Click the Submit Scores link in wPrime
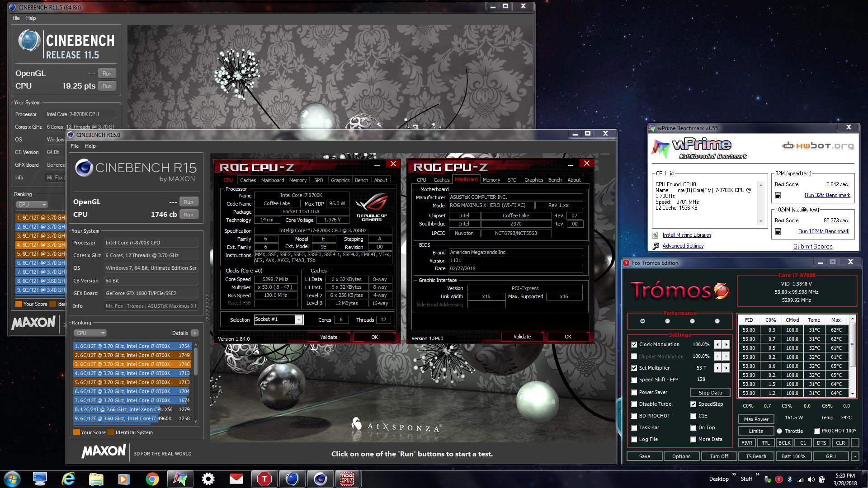This screenshot has width=868, height=488. point(813,246)
